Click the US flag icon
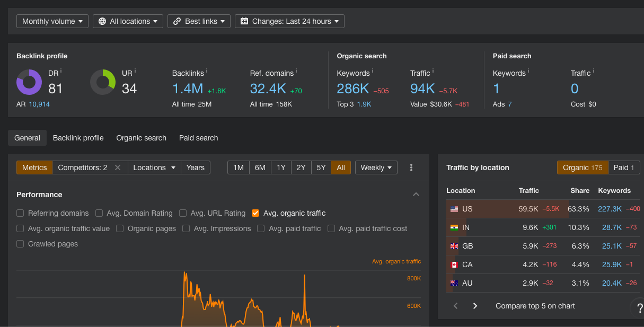The image size is (644, 327). coord(454,209)
